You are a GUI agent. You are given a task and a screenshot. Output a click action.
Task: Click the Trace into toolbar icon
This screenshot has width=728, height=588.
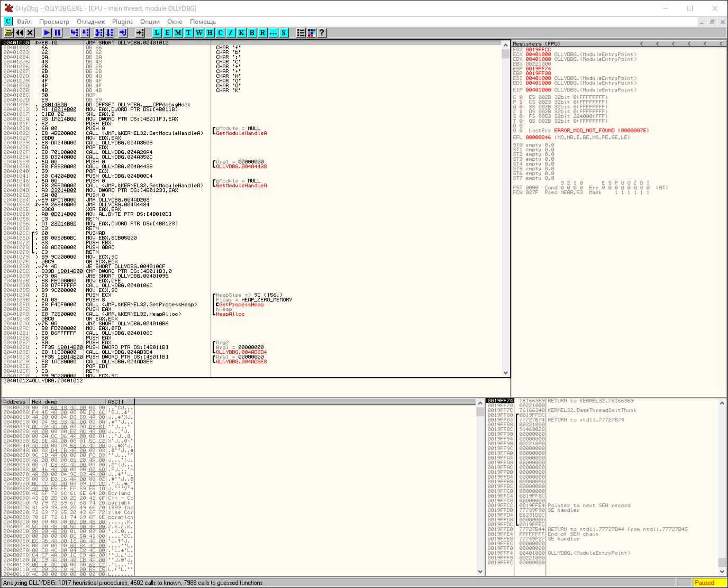coord(98,33)
